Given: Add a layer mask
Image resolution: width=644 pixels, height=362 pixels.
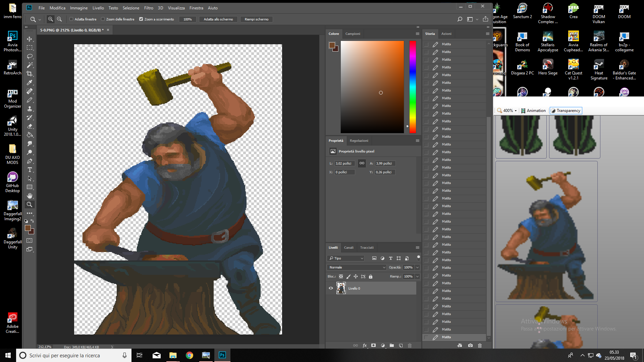Looking at the screenshot, I should 373,346.
